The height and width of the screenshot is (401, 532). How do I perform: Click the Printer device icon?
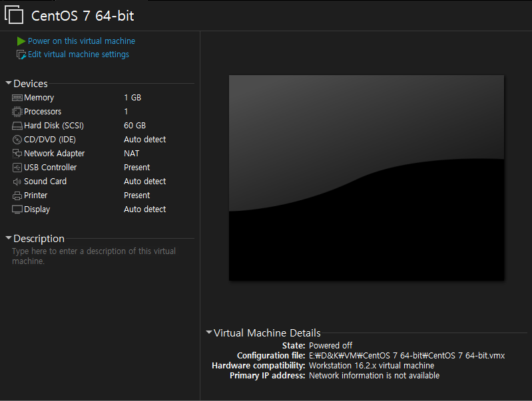17,196
